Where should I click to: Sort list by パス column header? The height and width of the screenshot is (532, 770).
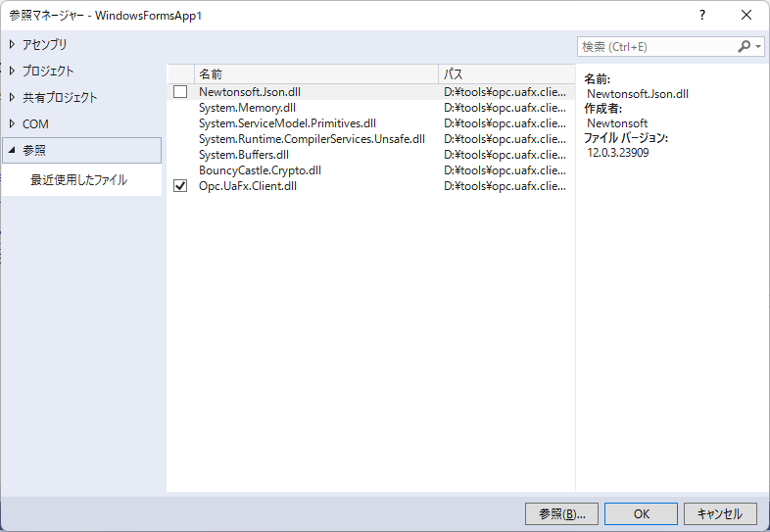(x=505, y=74)
